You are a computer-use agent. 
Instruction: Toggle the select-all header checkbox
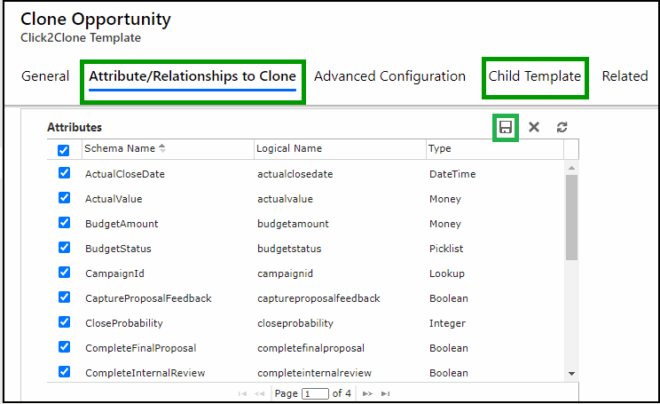coord(64,150)
